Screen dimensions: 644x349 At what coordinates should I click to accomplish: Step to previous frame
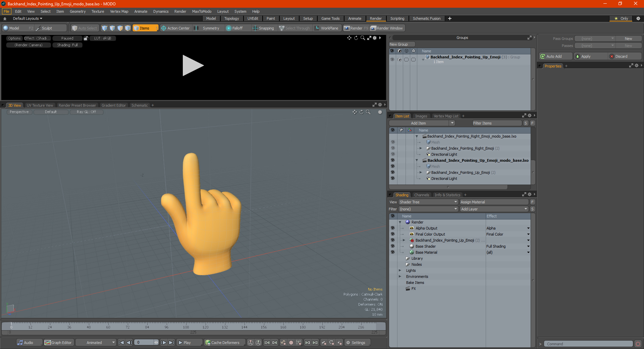(129, 343)
